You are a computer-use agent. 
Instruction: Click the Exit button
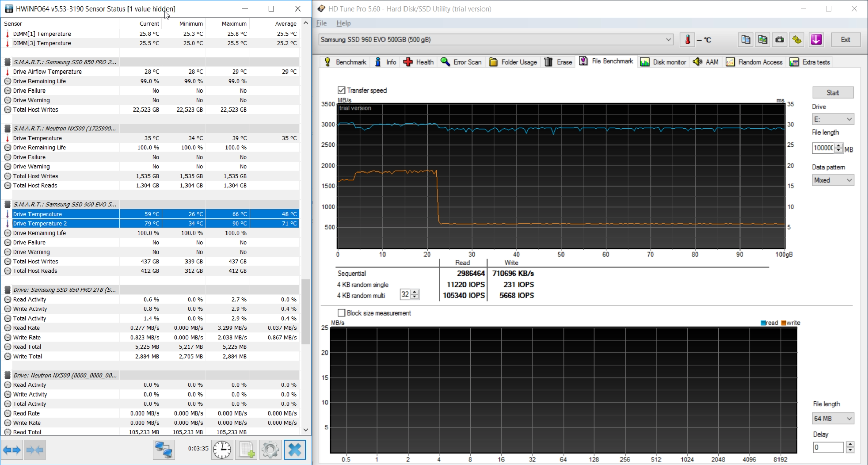846,40
